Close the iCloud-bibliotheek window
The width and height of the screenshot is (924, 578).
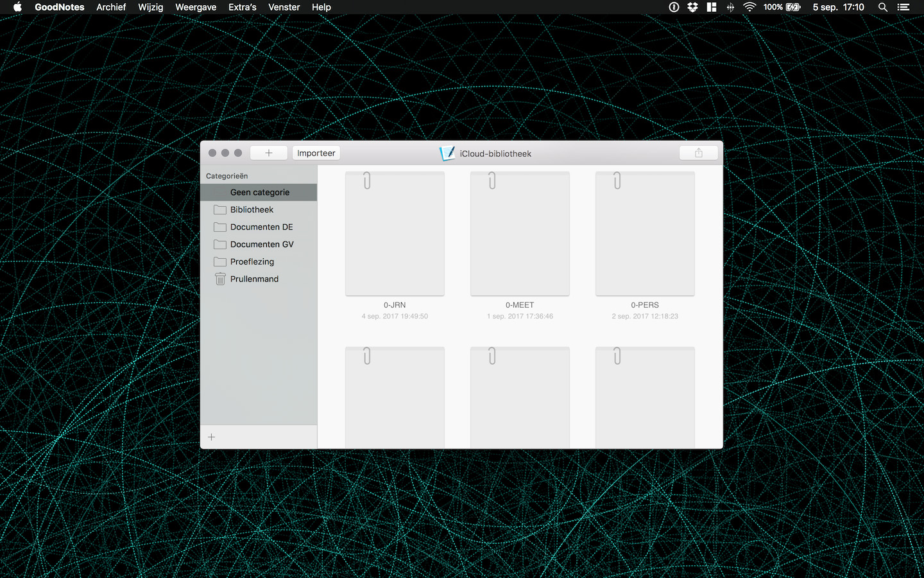pyautogui.click(x=212, y=153)
